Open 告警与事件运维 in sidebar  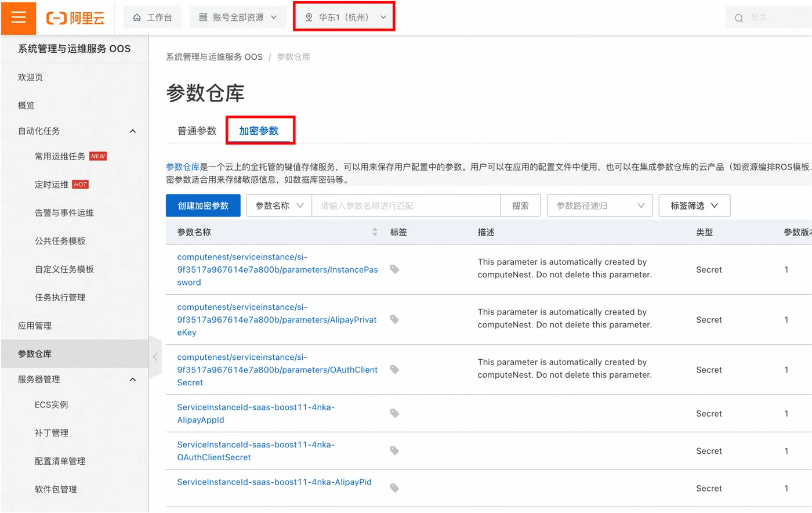coord(64,213)
